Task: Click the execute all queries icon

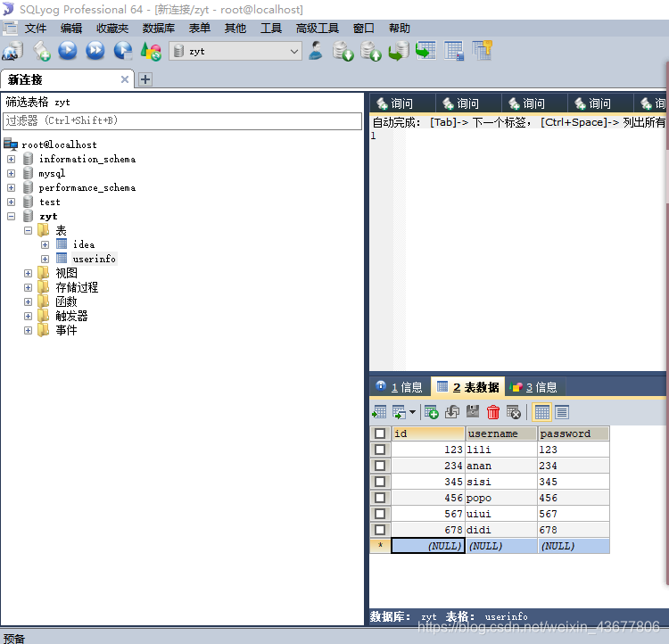Action: 95,51
